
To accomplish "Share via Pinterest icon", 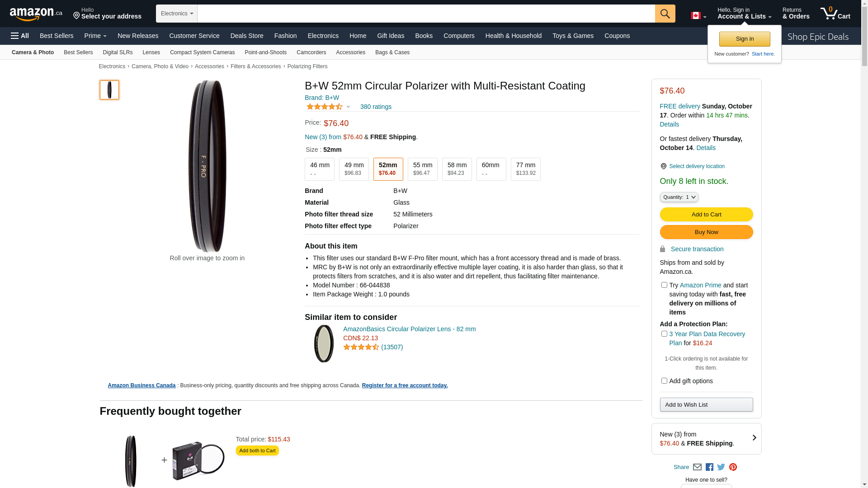I will point(733,467).
